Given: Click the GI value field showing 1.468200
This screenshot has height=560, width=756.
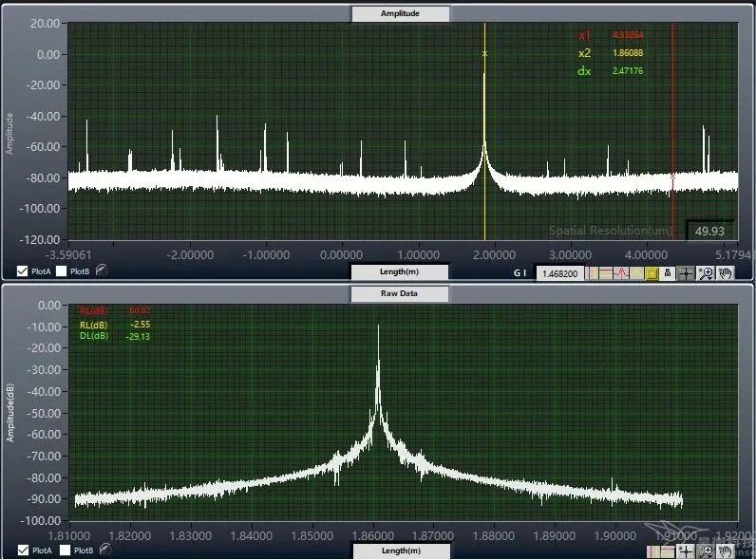Looking at the screenshot, I should [x=560, y=273].
